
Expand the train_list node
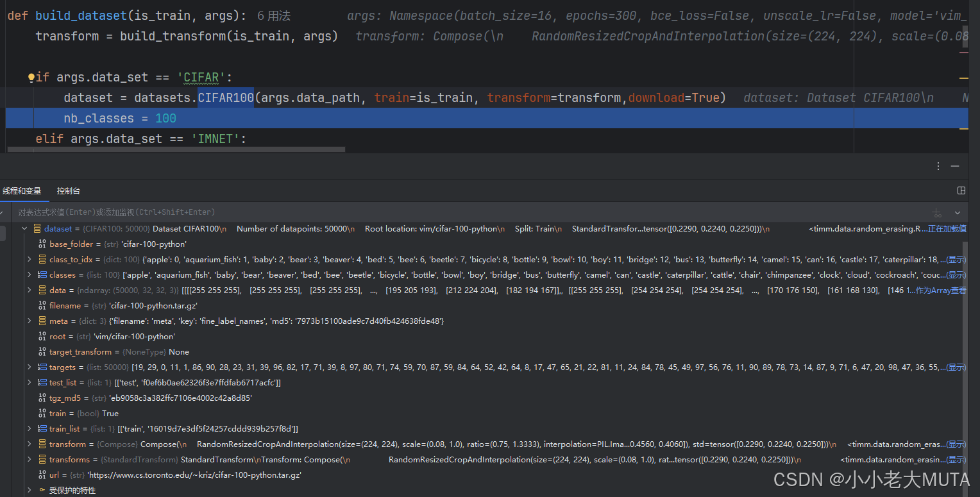(x=30, y=428)
